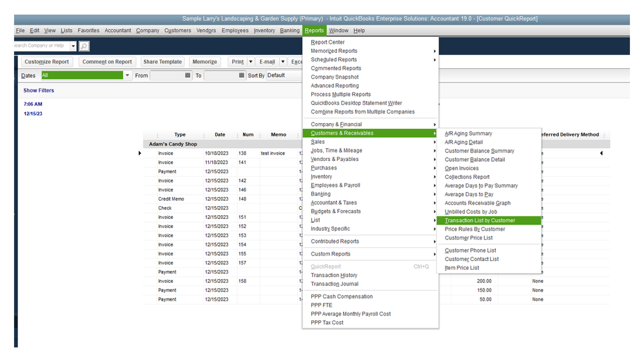
Task: Open the Dates range dropdown
Action: pos(128,75)
